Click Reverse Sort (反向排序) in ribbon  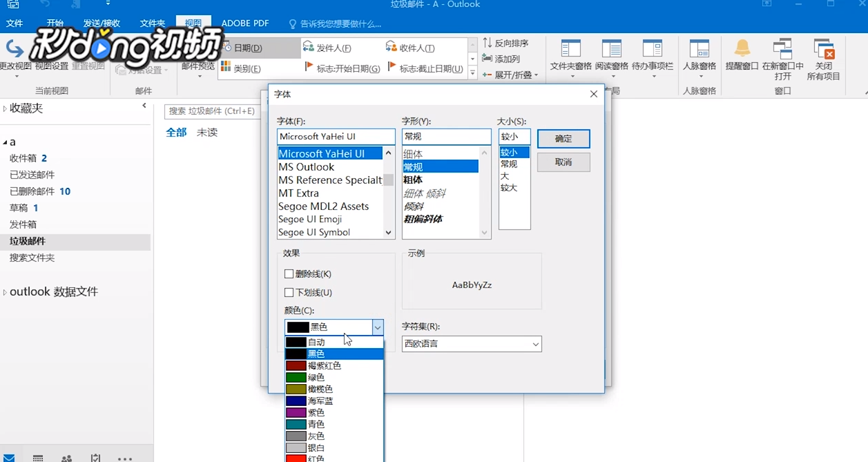coord(505,43)
